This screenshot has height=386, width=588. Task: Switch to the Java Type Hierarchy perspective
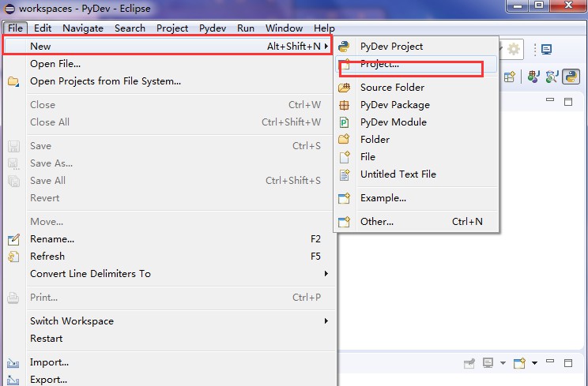point(552,77)
